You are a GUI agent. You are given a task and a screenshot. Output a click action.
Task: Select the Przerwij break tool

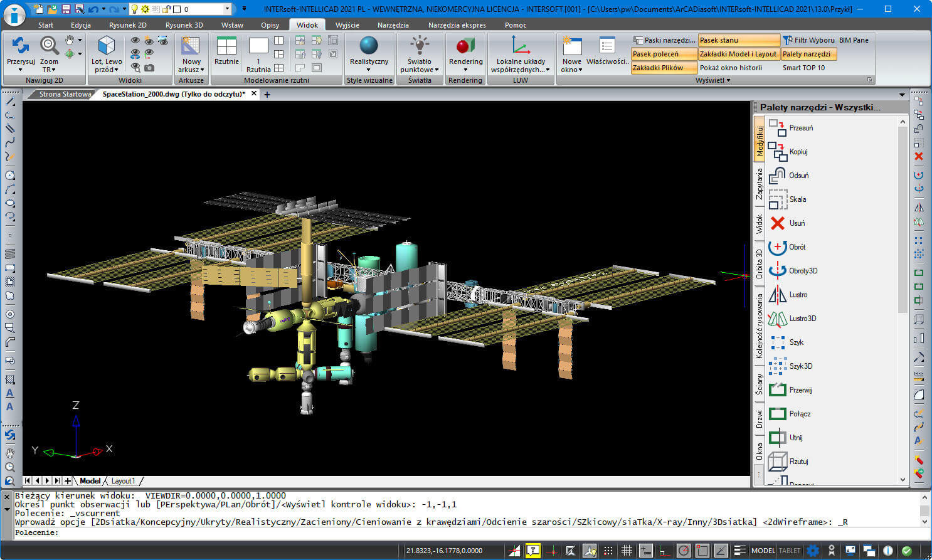(x=790, y=390)
